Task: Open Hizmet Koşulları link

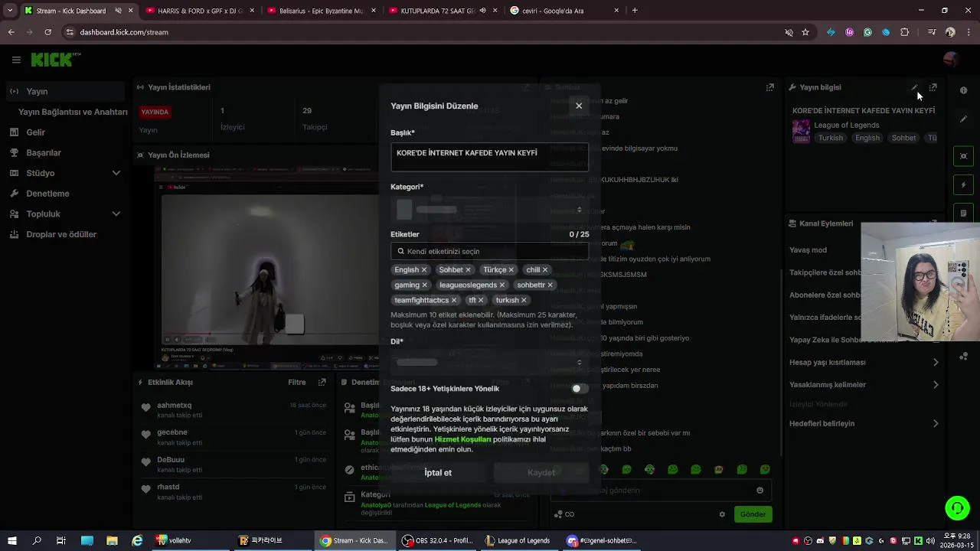Action: [462, 439]
